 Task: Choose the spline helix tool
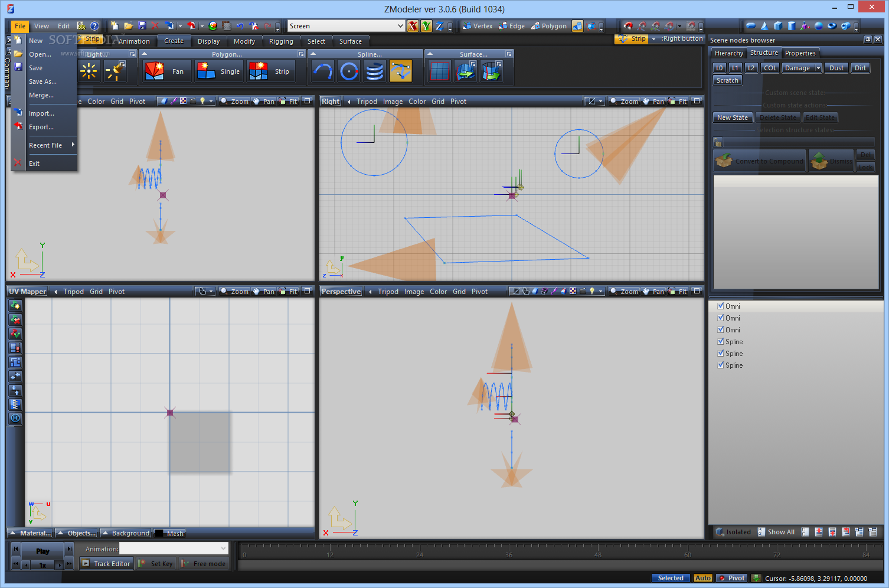pyautogui.click(x=375, y=71)
